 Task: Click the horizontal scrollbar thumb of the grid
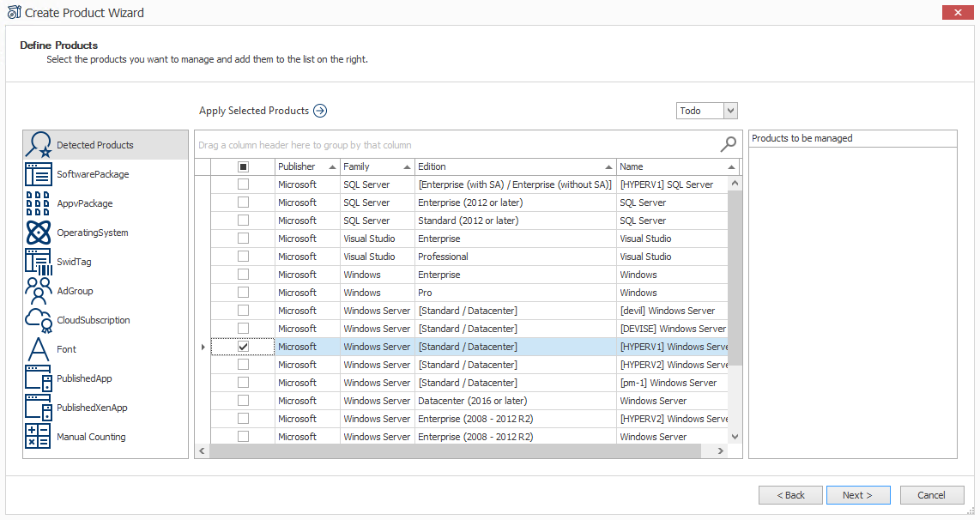click(x=455, y=450)
